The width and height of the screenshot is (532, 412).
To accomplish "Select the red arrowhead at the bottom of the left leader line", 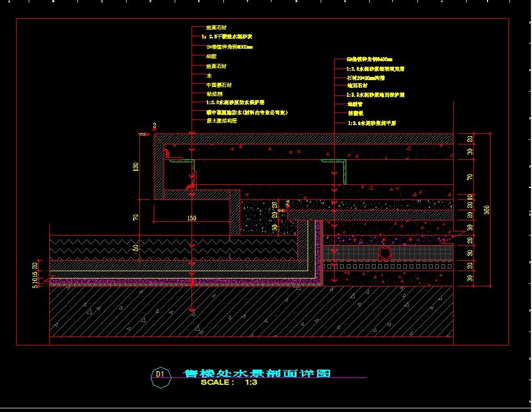I will [192, 310].
